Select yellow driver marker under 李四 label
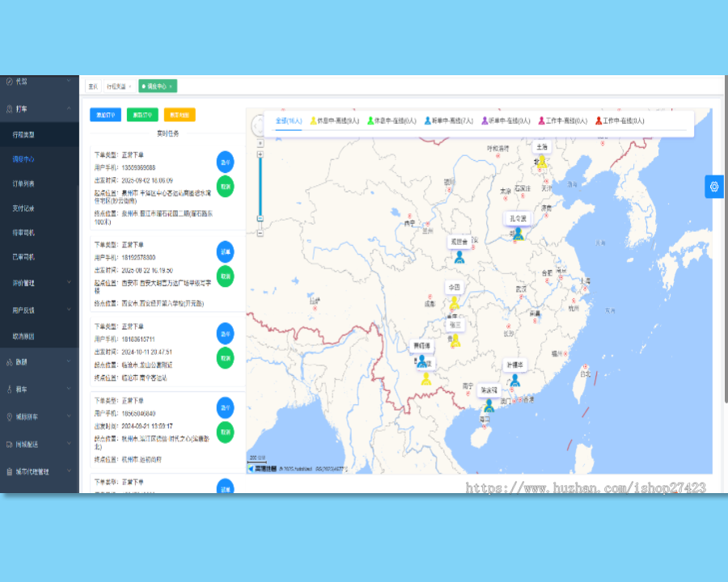Screen dimensions: 728x582 455,302
